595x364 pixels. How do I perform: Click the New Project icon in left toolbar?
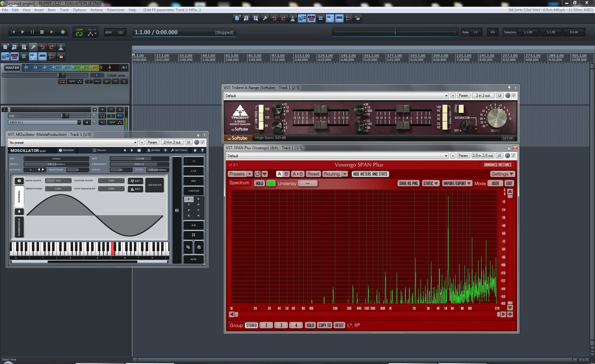pos(5,47)
